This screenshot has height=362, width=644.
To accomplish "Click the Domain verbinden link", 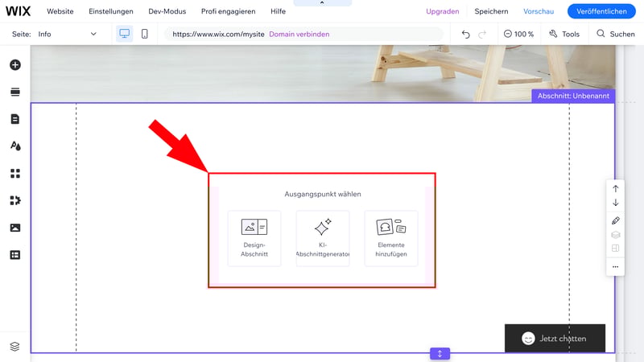I will click(x=299, y=34).
